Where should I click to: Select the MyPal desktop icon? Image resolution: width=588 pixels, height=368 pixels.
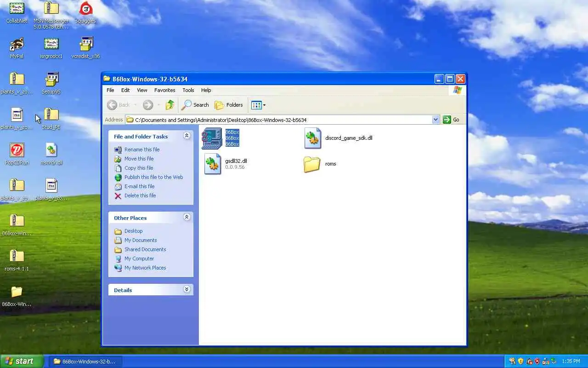coord(17,48)
